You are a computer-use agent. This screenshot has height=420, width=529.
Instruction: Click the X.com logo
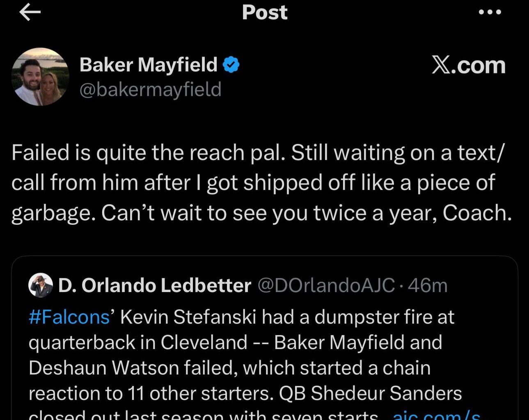(x=468, y=64)
